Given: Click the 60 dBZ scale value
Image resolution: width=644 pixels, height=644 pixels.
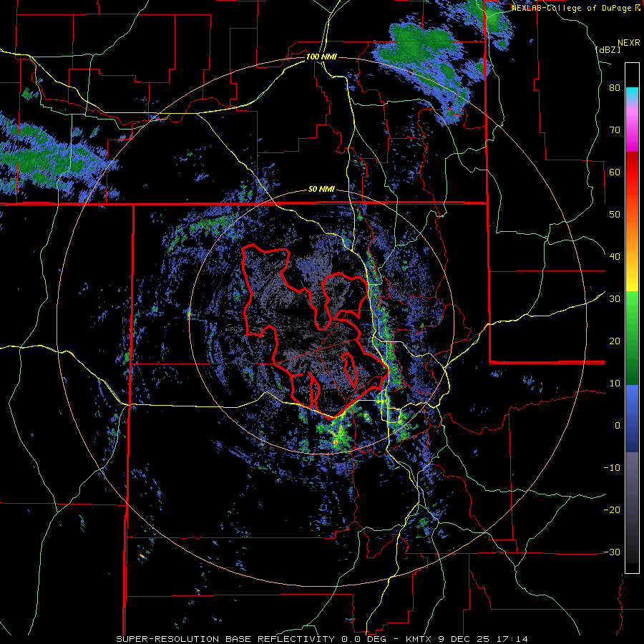Looking at the screenshot, I should [615, 172].
